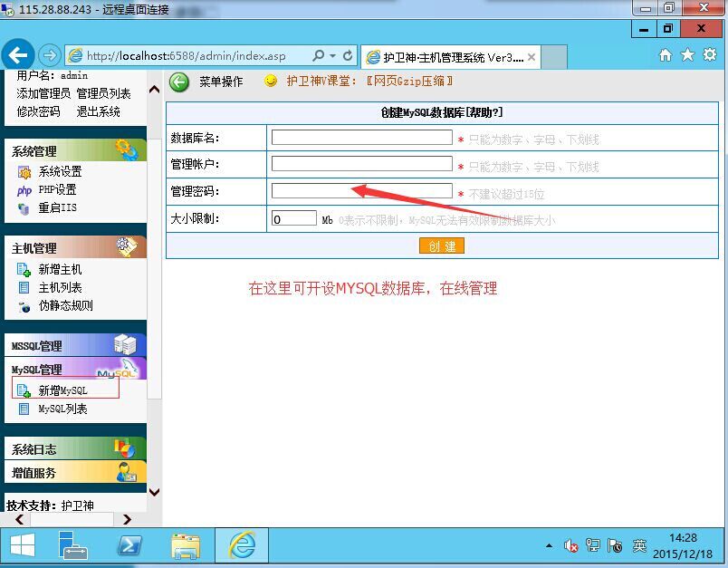Open the MySQL列表 page
728x568 pixels.
[x=62, y=409]
